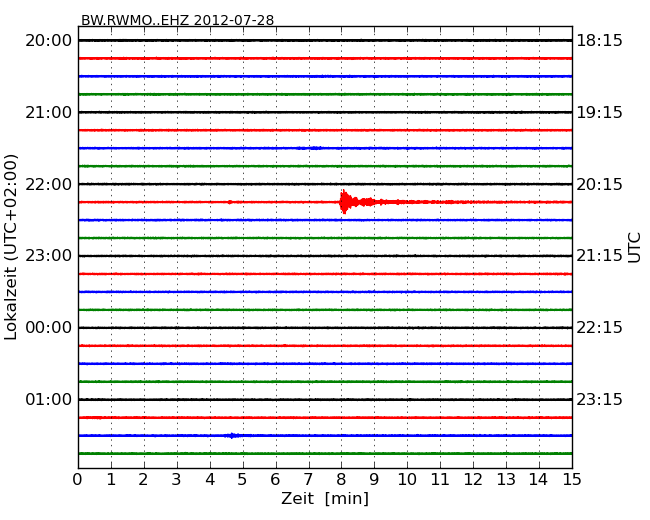
Task: Click x-axis tick label 15
Action: (572, 480)
